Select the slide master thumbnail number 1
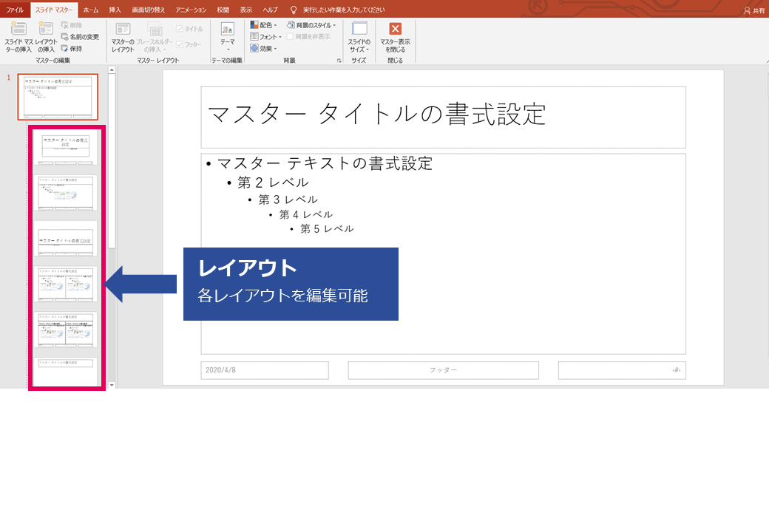This screenshot has height=532, width=769. click(x=58, y=97)
